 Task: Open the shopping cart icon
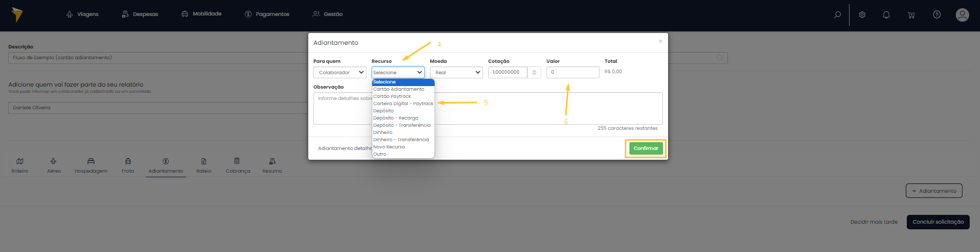[x=911, y=15]
